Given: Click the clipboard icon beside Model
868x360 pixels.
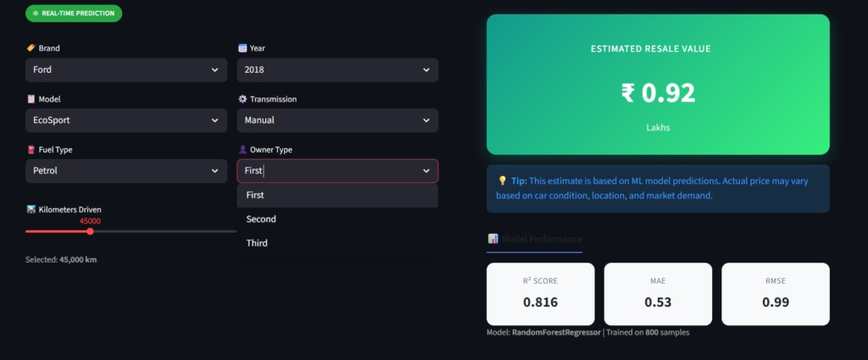Looking at the screenshot, I should (x=31, y=99).
